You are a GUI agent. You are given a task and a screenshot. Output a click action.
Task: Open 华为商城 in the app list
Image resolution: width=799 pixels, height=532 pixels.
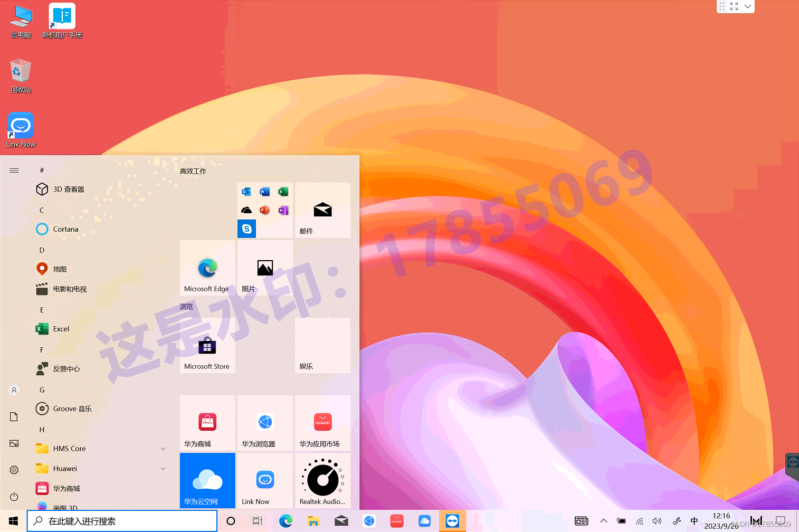coord(100,489)
